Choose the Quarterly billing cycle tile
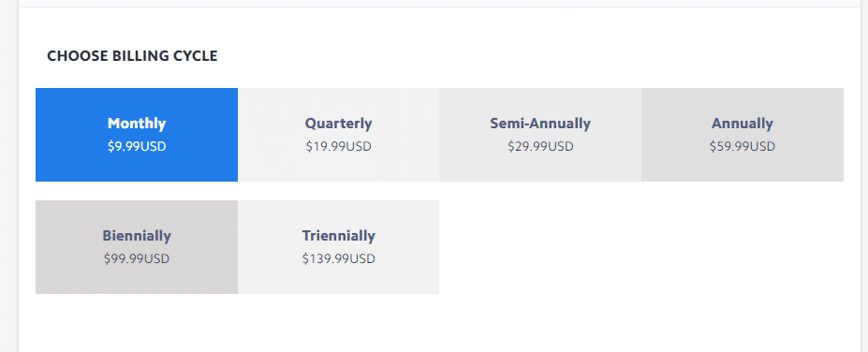The width and height of the screenshot is (868, 352). pos(338,135)
